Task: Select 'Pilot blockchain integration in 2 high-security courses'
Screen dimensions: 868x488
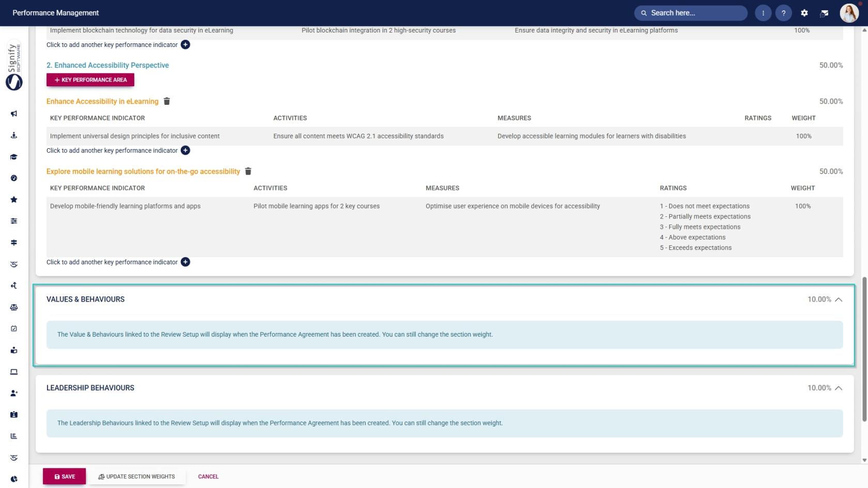Action: click(x=379, y=30)
